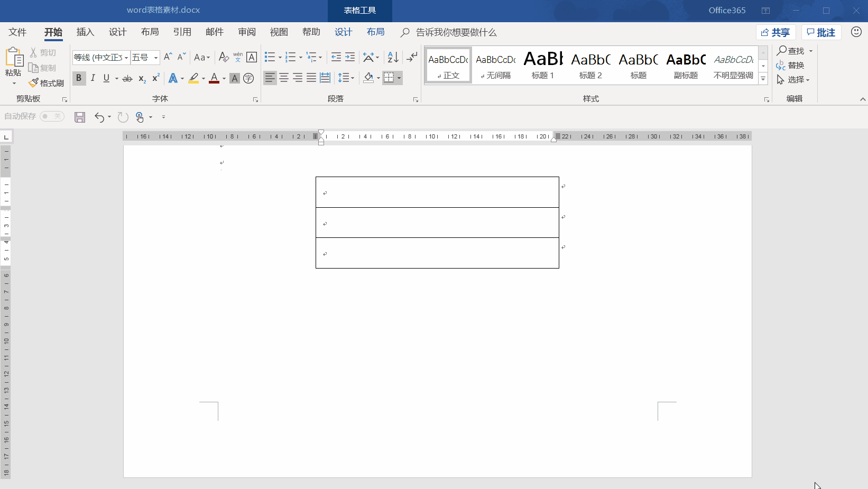
Task: Click the Share (共享) button
Action: click(775, 32)
